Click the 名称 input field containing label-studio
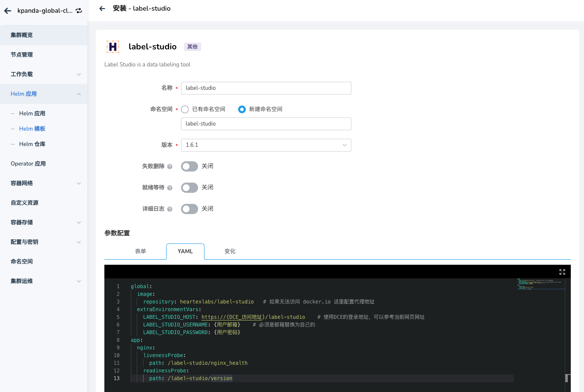This screenshot has width=584, height=392. (266, 88)
